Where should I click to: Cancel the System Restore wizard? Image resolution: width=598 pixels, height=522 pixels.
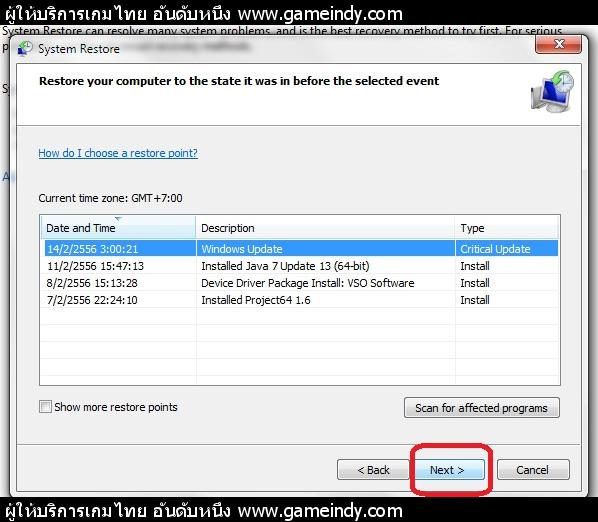click(533, 470)
